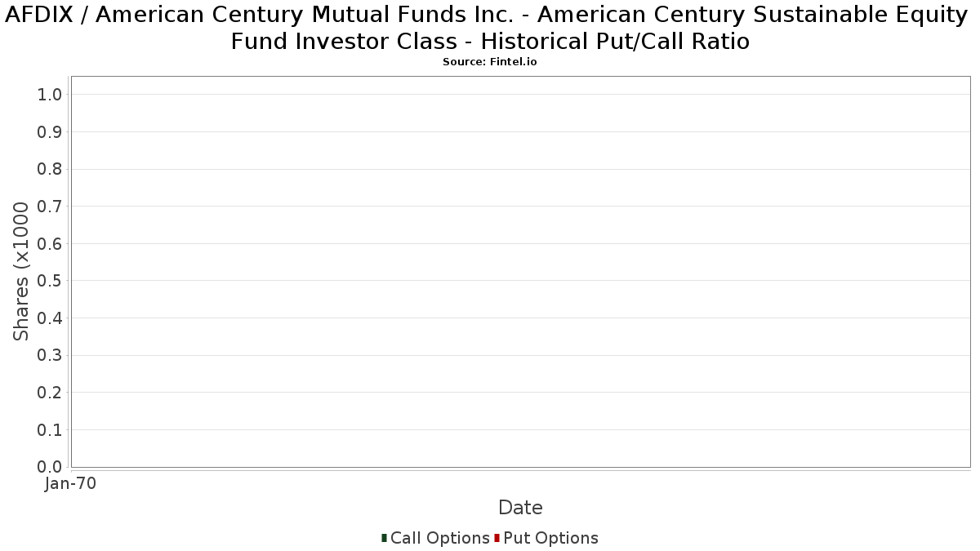Click the green Call Options legend swatch

tap(384, 538)
